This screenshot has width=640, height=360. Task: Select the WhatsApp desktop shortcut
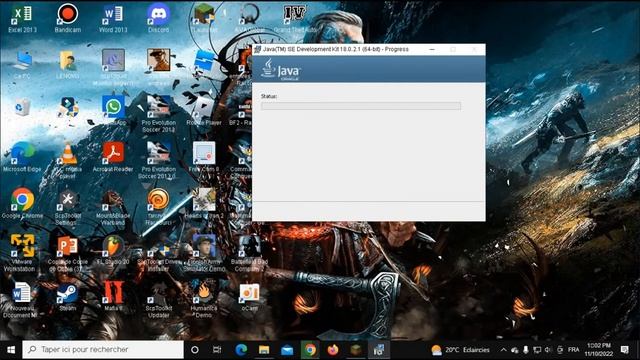pos(113,111)
